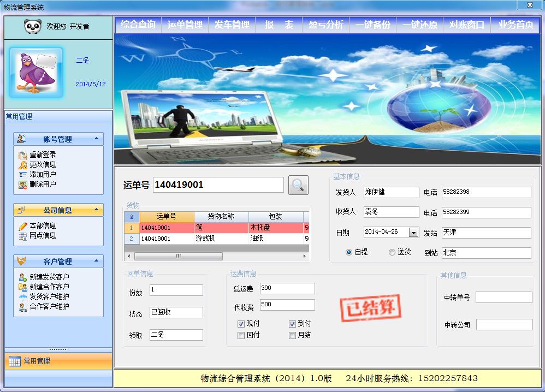The height and width of the screenshot is (392, 545).
Task: Uncheck the 现付 checkbox
Action: (x=241, y=324)
